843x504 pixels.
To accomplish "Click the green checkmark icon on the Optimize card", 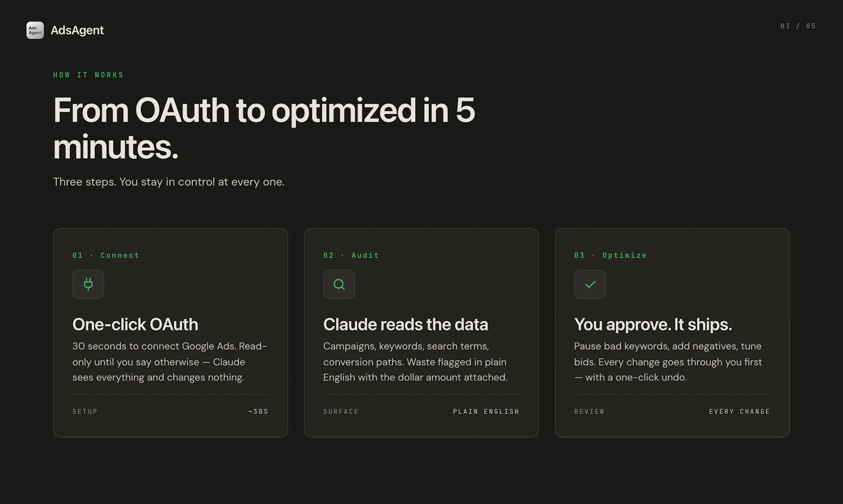I will coord(590,284).
